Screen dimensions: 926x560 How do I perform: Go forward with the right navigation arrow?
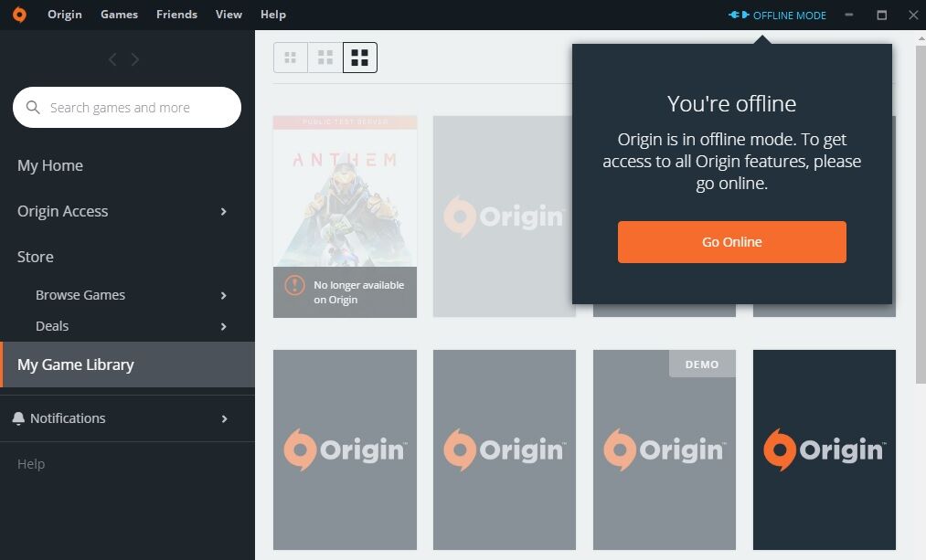(x=135, y=59)
